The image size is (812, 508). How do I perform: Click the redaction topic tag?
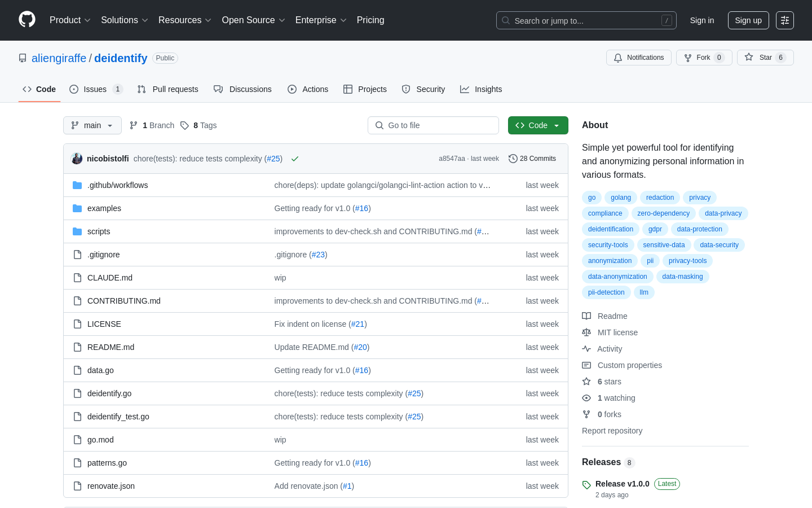click(660, 198)
